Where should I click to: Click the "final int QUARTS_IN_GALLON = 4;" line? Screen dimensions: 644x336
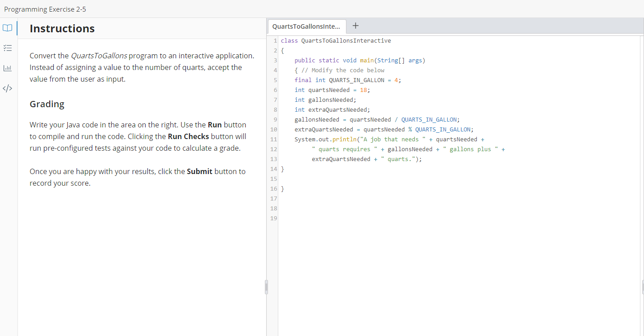pos(348,80)
